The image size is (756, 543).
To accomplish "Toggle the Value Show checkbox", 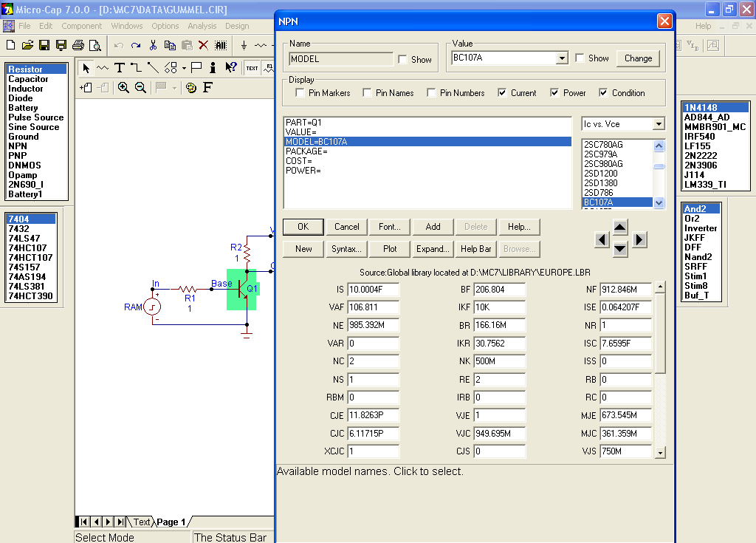I will (x=580, y=58).
